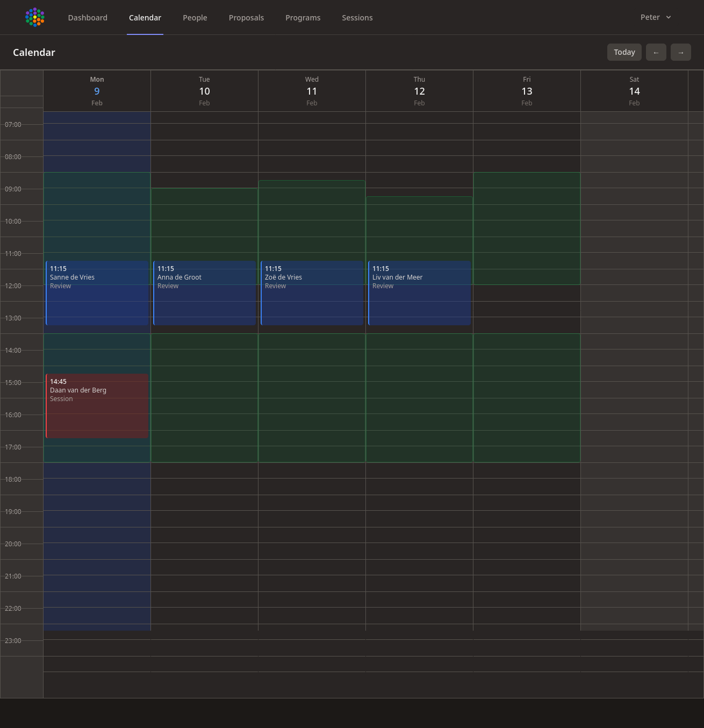
Task: Select the Calendar navigation tab
Action: pos(145,17)
